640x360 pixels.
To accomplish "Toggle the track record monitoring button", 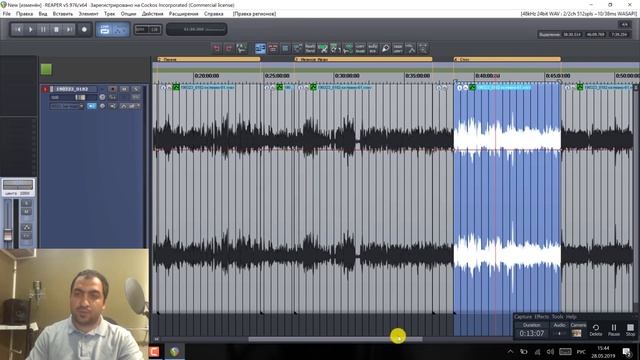I will [92, 106].
